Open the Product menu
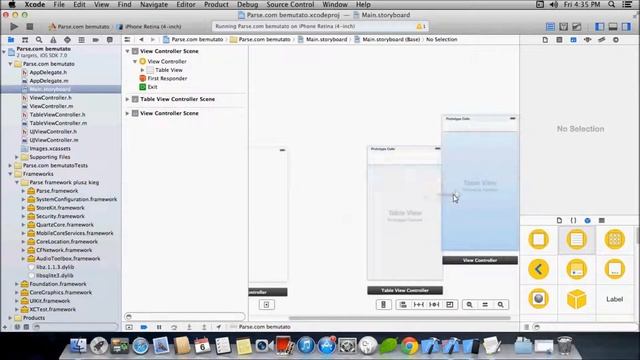Image resolution: width=640 pixels, height=360 pixels. point(216,4)
